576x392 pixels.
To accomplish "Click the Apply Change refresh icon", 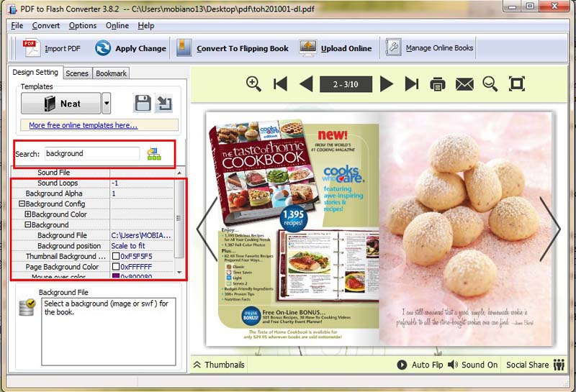I will (103, 48).
